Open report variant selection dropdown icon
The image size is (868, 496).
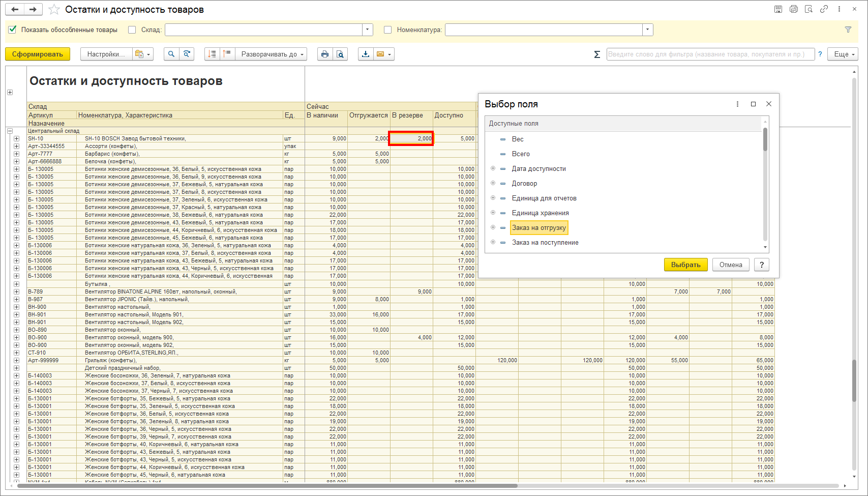pos(142,54)
